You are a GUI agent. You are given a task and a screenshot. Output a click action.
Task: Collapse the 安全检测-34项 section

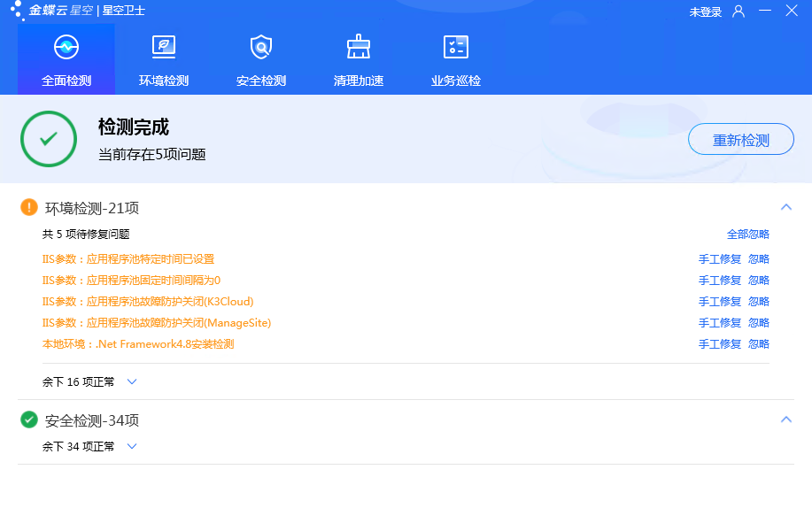(x=785, y=419)
